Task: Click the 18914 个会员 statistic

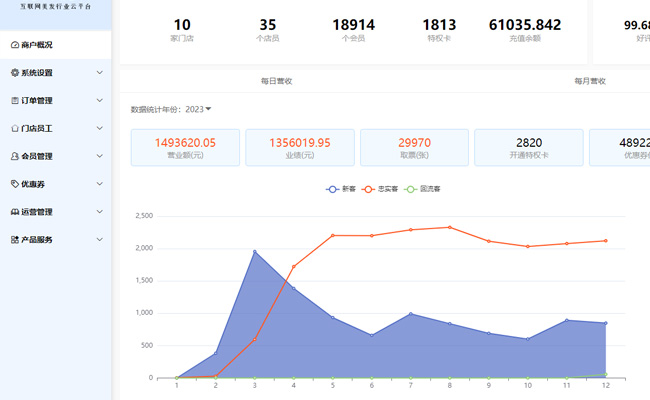Action: pyautogui.click(x=354, y=30)
